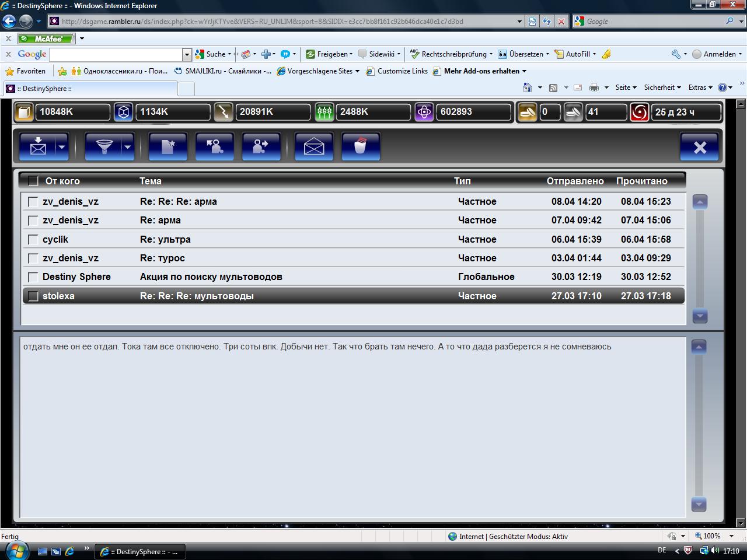Click the trash delete message icon
The height and width of the screenshot is (560, 747).
click(x=360, y=146)
